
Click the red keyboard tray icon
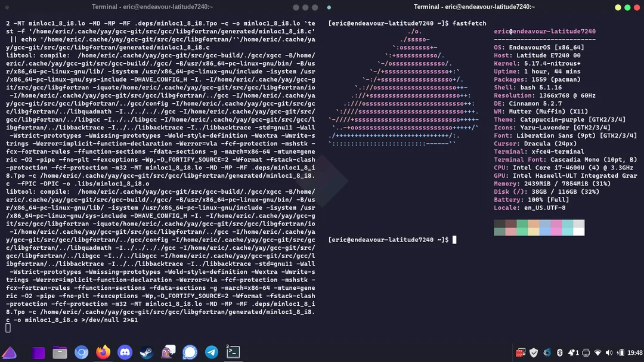coord(519,352)
